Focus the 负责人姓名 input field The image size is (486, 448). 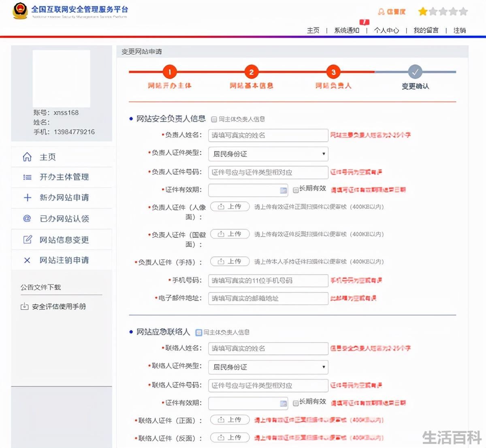click(x=268, y=135)
